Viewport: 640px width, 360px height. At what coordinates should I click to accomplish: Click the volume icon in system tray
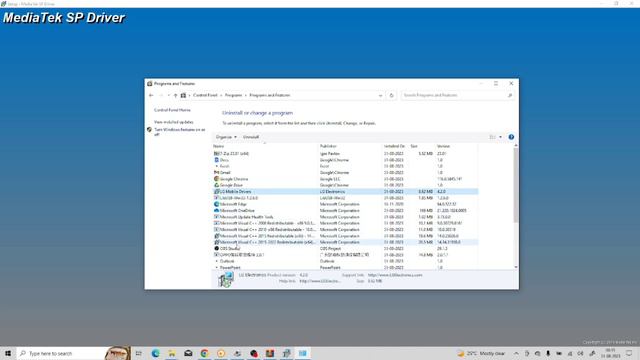(580, 353)
